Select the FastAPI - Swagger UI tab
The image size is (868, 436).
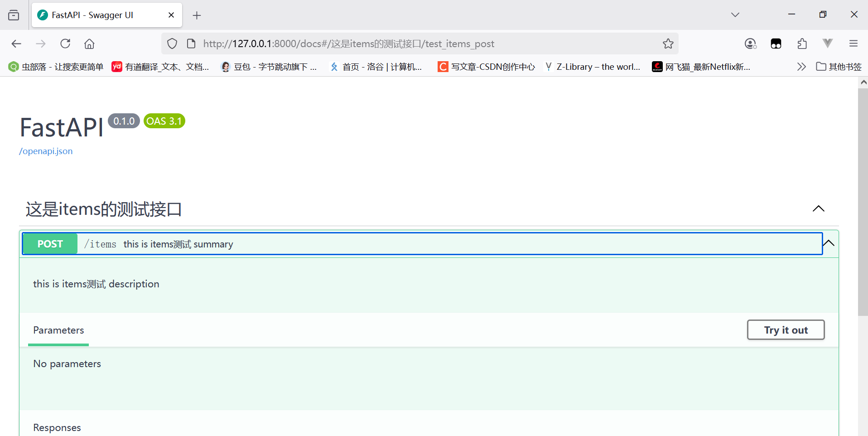(x=106, y=15)
